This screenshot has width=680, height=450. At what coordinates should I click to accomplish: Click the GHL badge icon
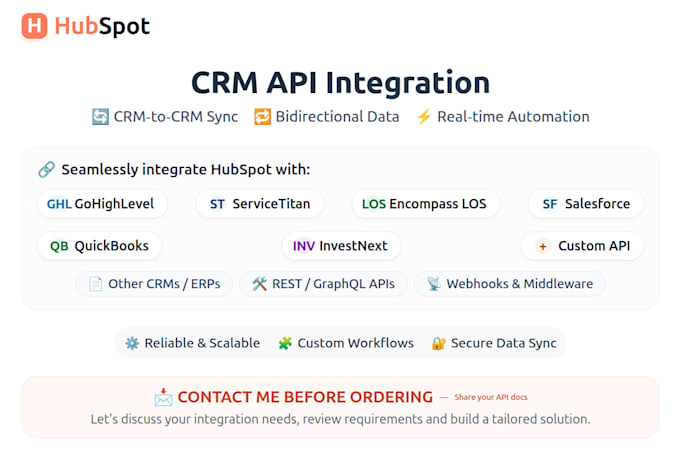click(59, 204)
